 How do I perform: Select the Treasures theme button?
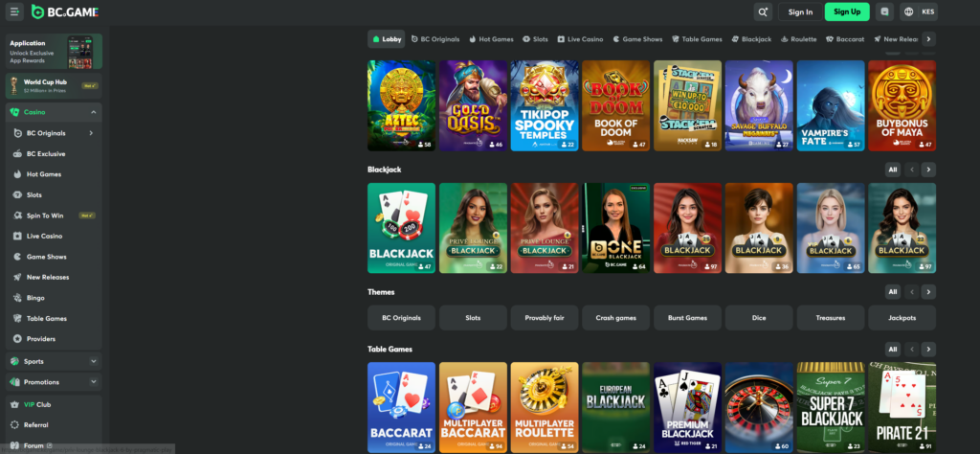[x=831, y=318]
